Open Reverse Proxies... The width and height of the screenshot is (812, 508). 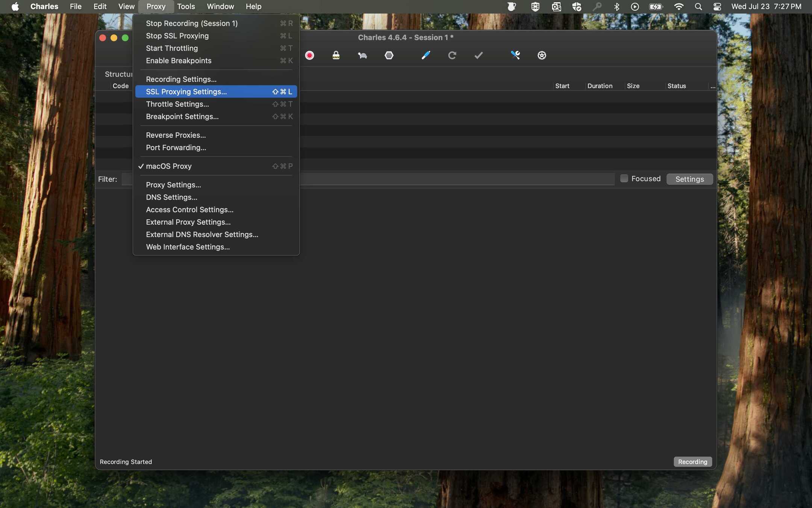coord(216,135)
